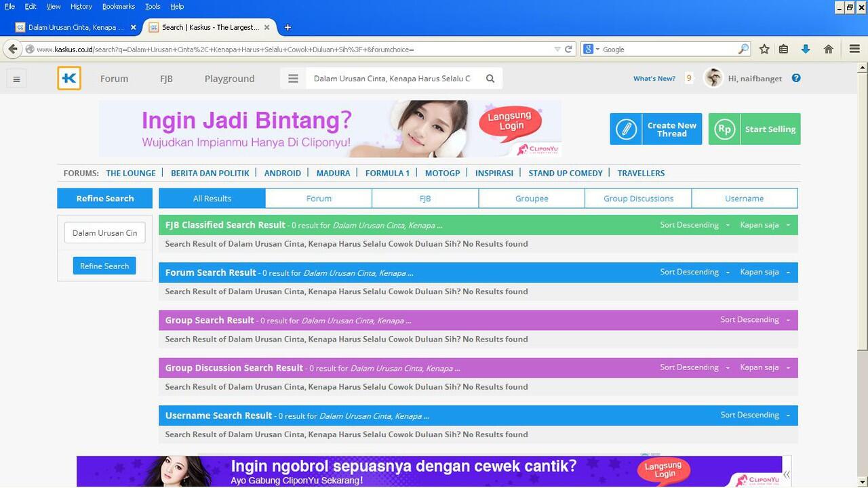
Task: Click the Start Selling button
Action: pos(754,129)
